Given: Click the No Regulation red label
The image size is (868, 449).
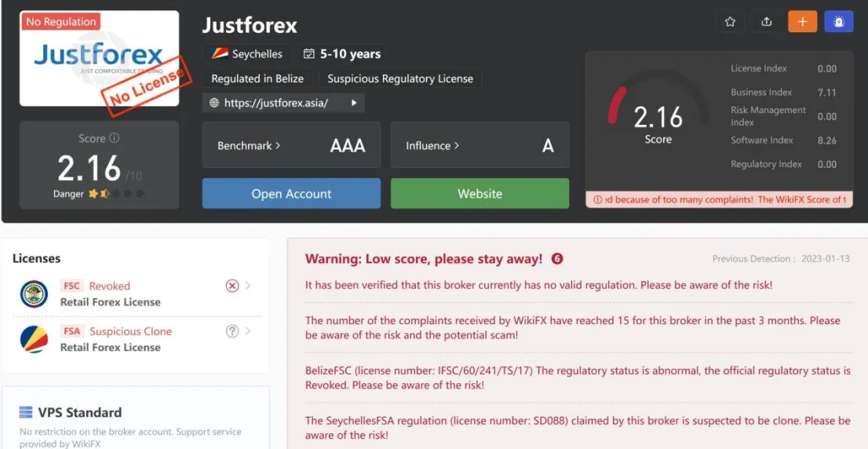Looking at the screenshot, I should click(61, 22).
